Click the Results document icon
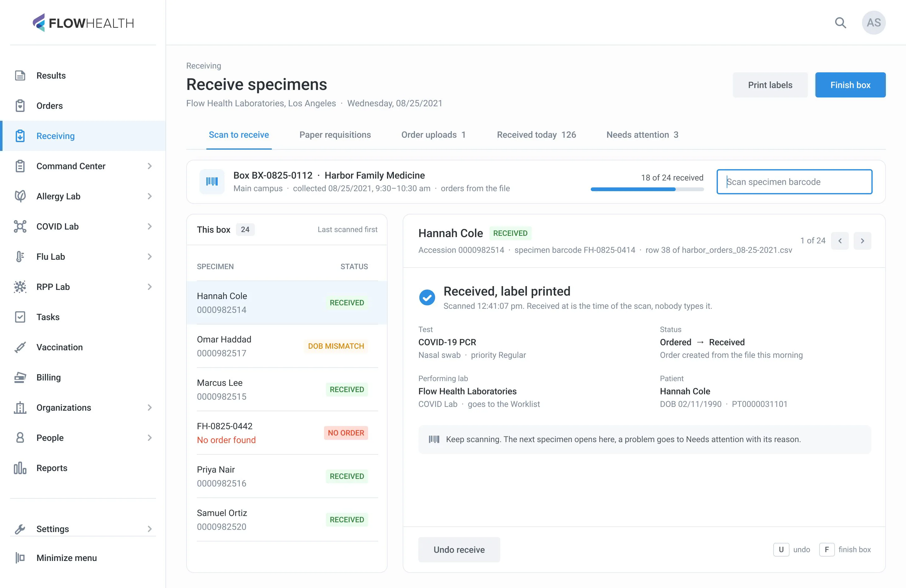Screen dimensions: 906x588 pyautogui.click(x=20, y=75)
